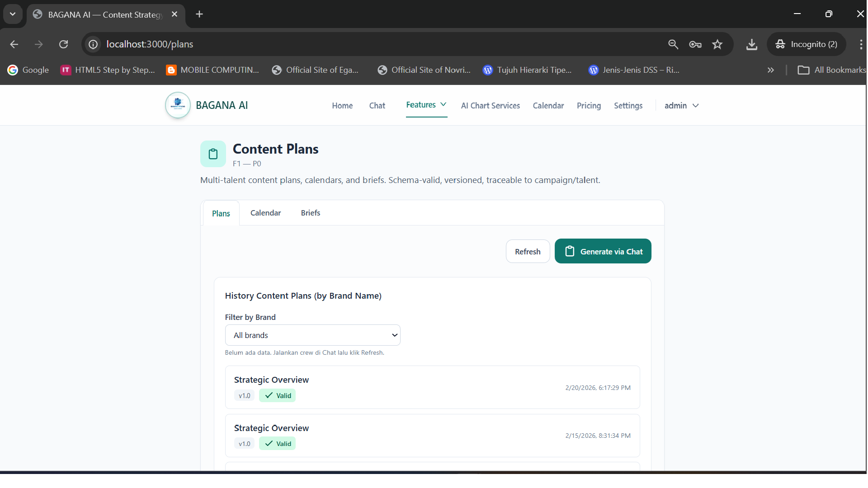Navigate to AI Chart Services
868x488 pixels.
coord(490,105)
